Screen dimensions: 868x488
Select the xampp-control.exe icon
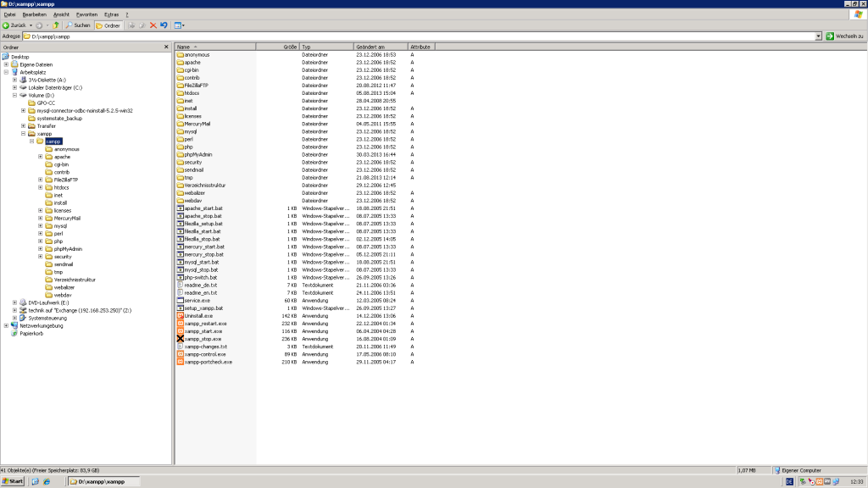[180, 354]
